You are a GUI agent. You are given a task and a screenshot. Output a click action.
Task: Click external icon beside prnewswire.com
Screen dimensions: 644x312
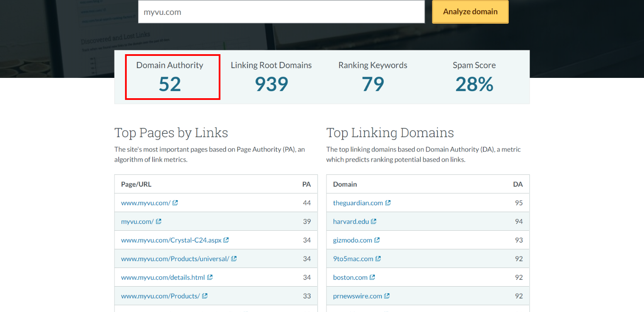(x=387, y=296)
